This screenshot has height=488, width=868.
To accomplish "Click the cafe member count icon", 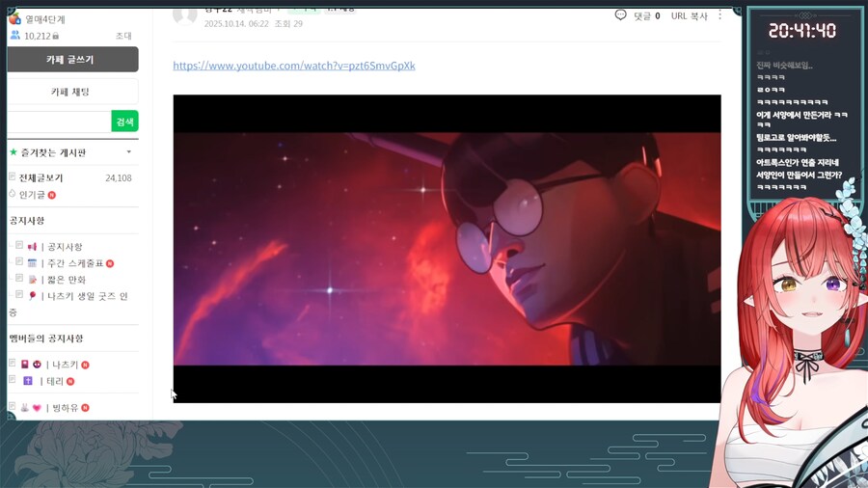I will 14,36.
